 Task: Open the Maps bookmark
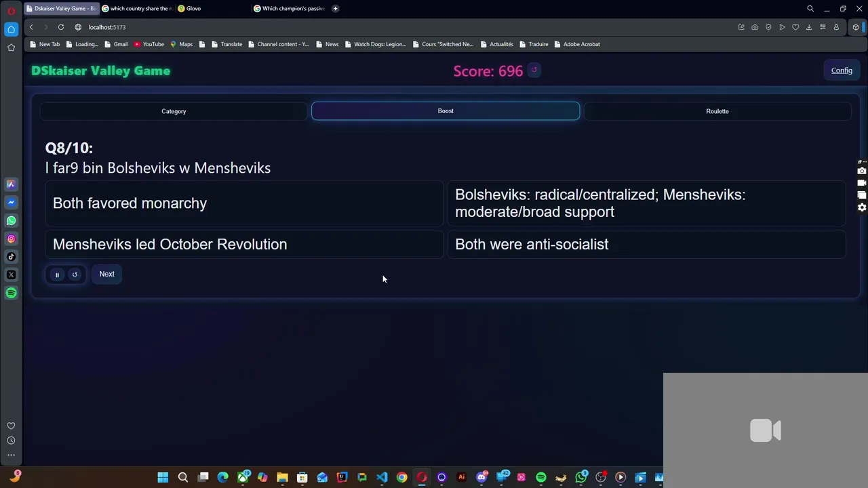point(181,44)
